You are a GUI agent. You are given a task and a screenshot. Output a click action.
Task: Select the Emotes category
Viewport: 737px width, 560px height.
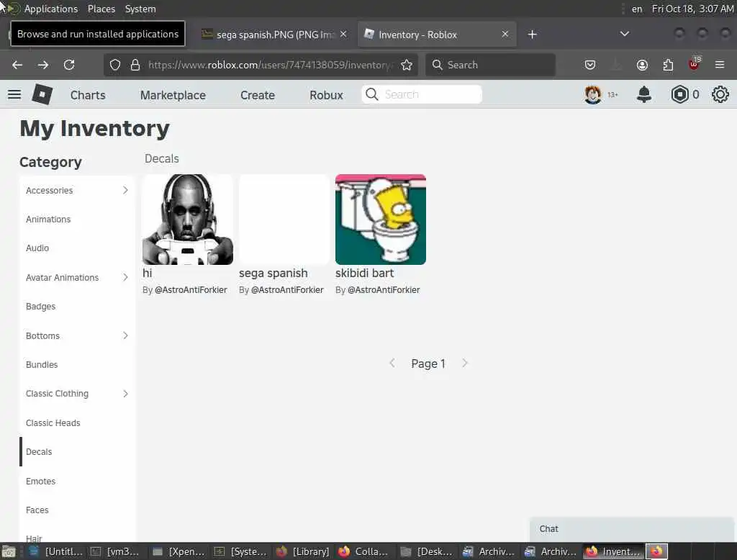tap(77, 481)
